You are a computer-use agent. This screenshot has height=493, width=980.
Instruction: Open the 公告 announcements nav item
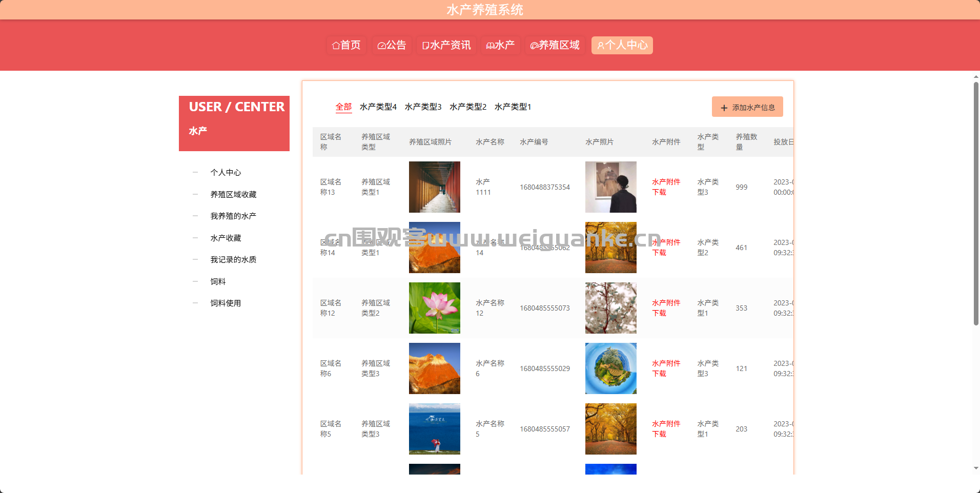pos(392,45)
